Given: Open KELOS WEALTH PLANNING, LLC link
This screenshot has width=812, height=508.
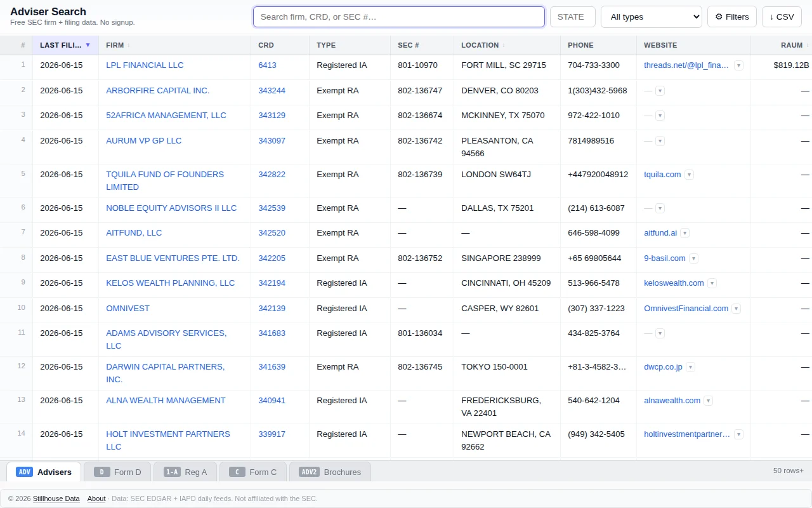Looking at the screenshot, I should pyautogui.click(x=170, y=283).
